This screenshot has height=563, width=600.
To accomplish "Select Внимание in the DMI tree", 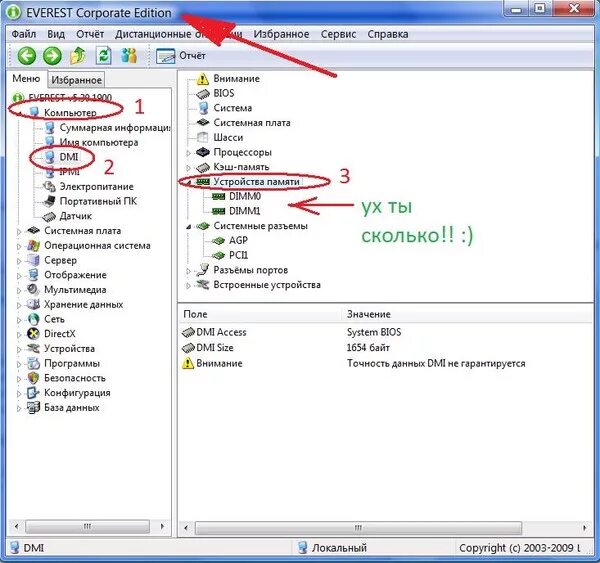I will [x=236, y=78].
